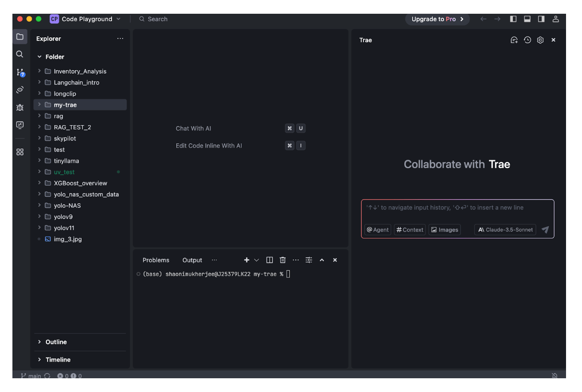Open the Extensions grid icon in activity bar
The width and height of the screenshot is (582, 392).
[20, 152]
